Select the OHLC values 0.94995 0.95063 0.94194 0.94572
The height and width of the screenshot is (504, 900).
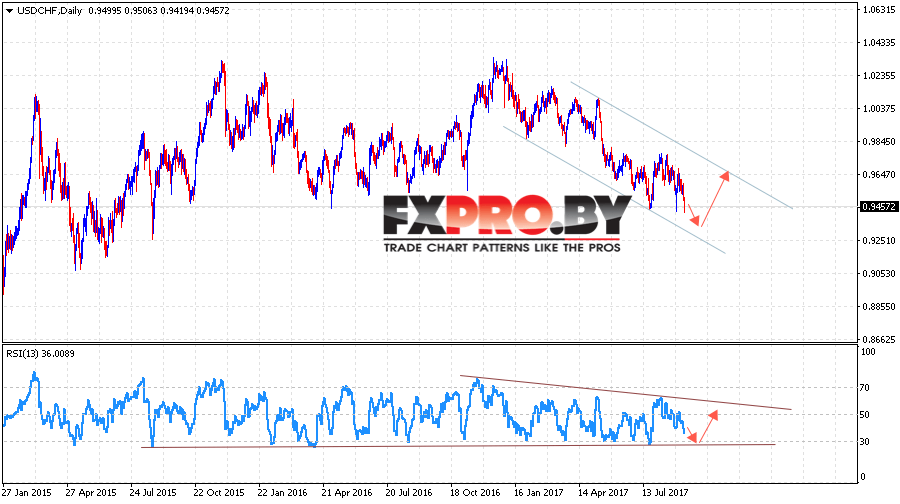pos(159,10)
